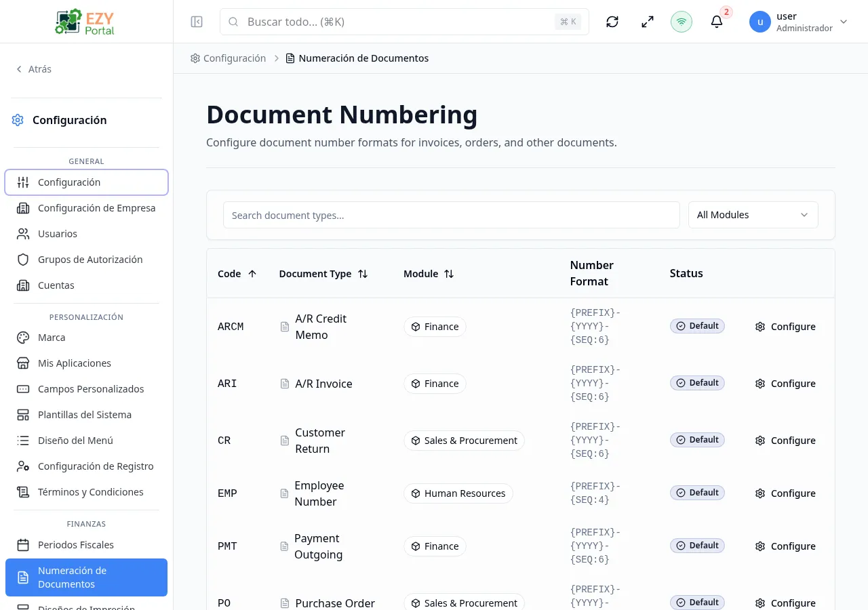Click the Default status badge in PMT row
Image resolution: width=868 pixels, height=610 pixels.
[x=697, y=546]
